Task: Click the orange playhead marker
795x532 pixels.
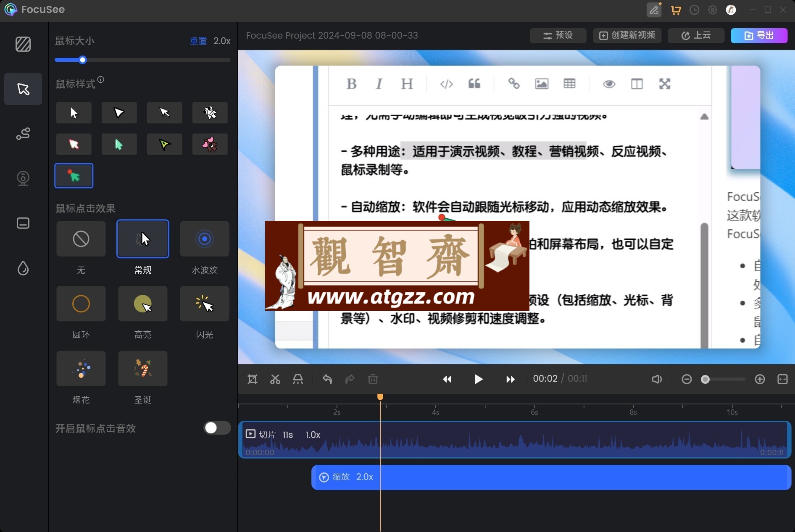Action: pyautogui.click(x=380, y=397)
